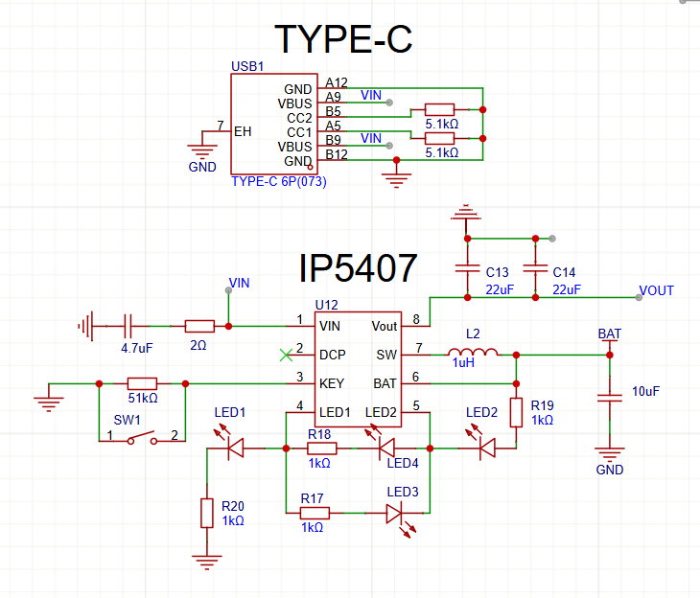Select the TYPE-C 6P(073) part name label

click(278, 181)
